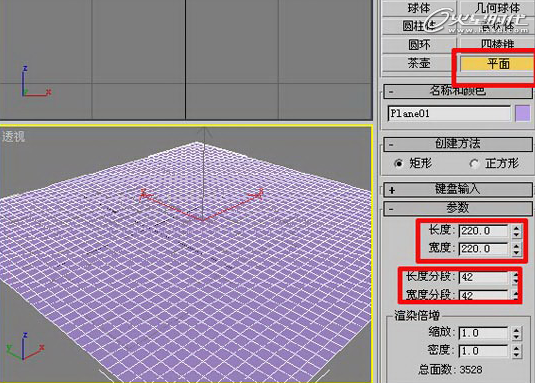
Task: Click the 缩放 value field
Action: coord(484,333)
